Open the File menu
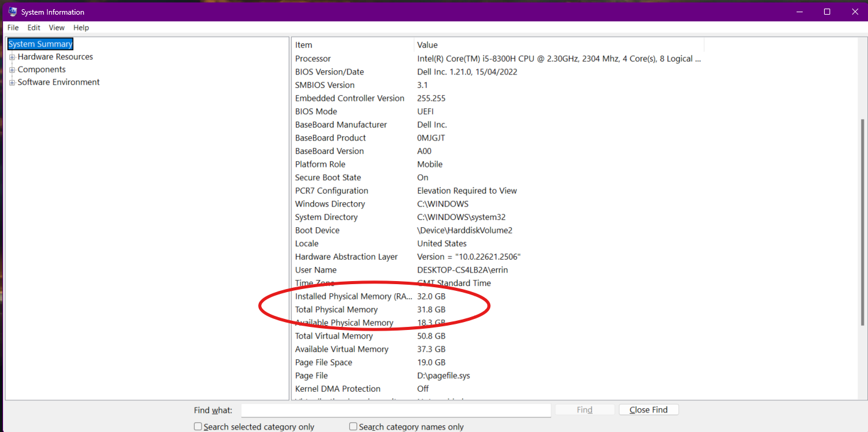 13,27
